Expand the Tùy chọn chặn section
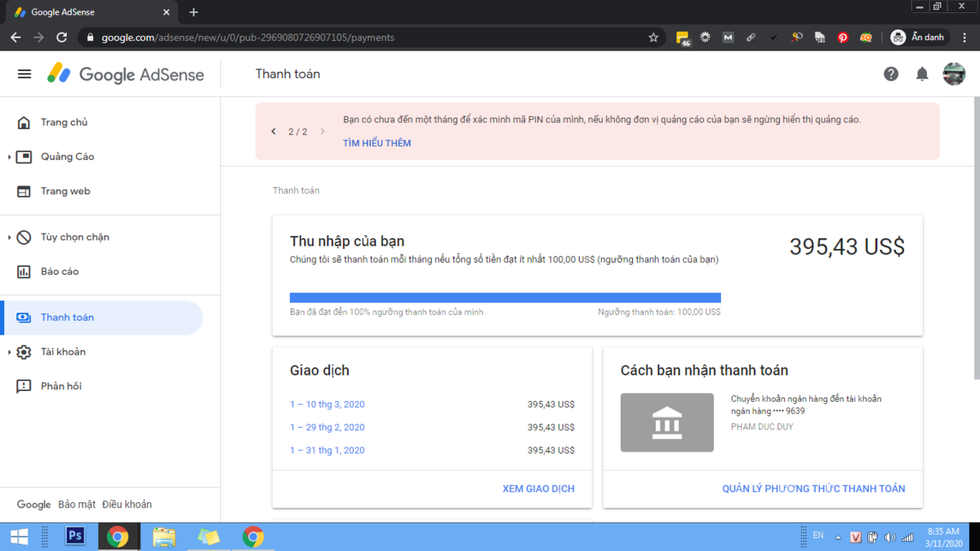Screen dimensions: 980x551 coord(9,238)
